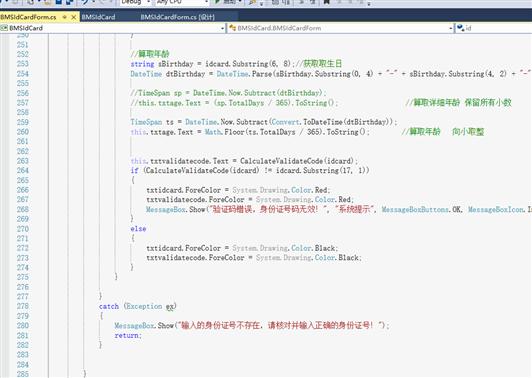
Task: Place the cursor on the catch (Exception ex) line
Action: [x=137, y=306]
